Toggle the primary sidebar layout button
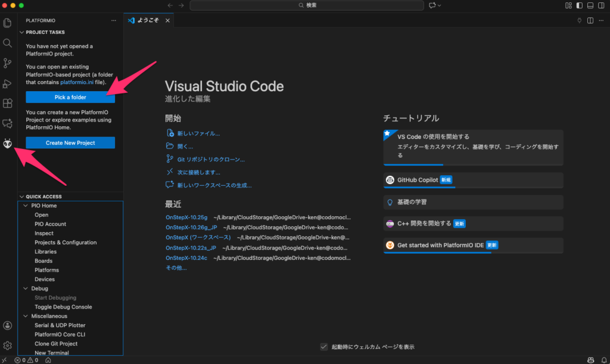 579,5
